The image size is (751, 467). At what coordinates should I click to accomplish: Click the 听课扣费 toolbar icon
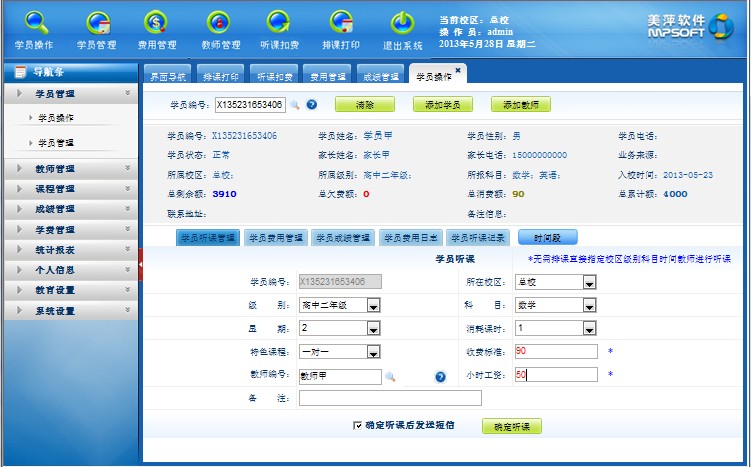[x=279, y=23]
